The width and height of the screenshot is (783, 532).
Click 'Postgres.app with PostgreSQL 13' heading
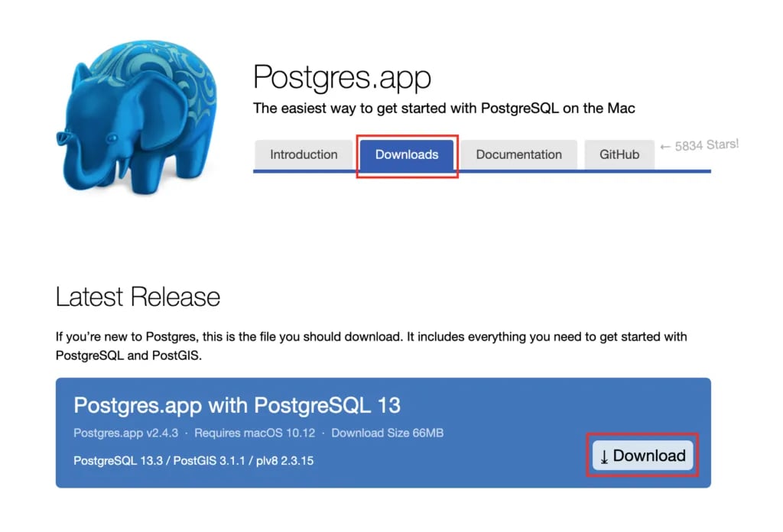tap(237, 405)
